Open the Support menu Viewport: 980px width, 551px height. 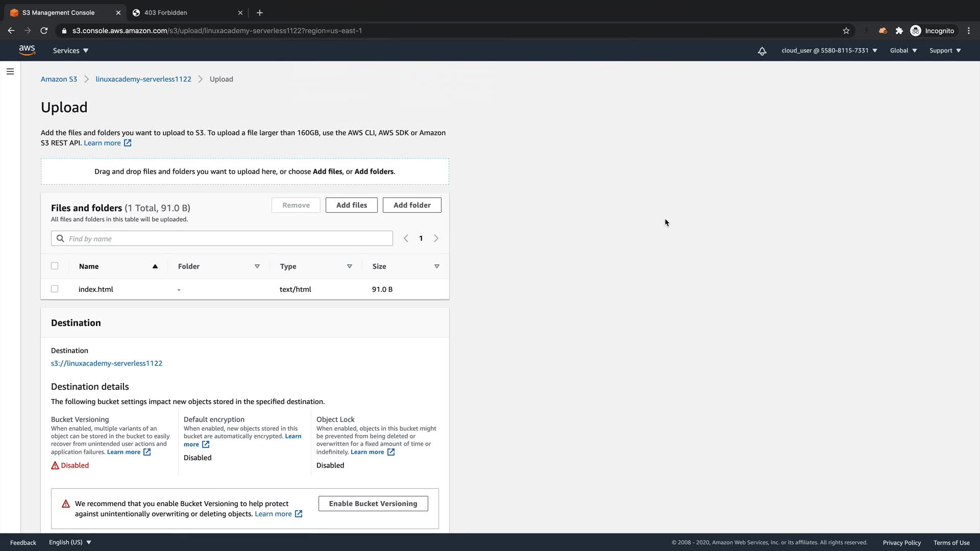click(945, 51)
